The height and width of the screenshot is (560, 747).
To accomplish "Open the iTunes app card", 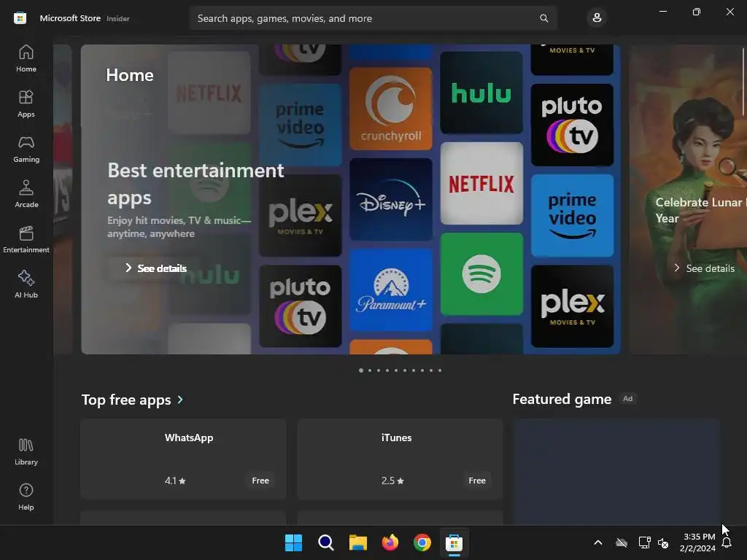I will [400, 459].
